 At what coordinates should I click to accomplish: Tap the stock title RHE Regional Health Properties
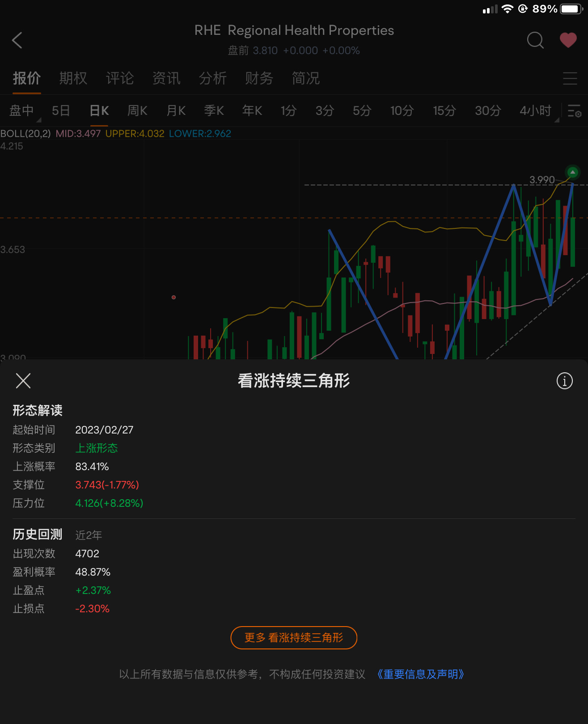(x=294, y=30)
